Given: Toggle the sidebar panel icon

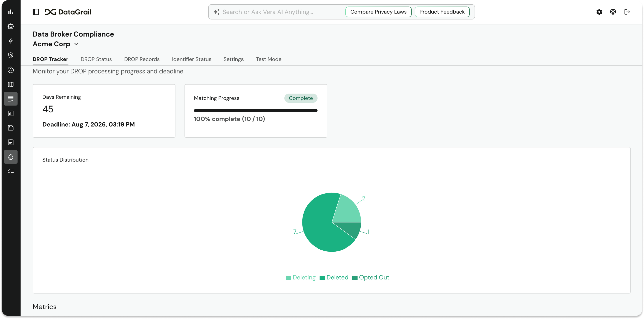Looking at the screenshot, I should coord(36,12).
